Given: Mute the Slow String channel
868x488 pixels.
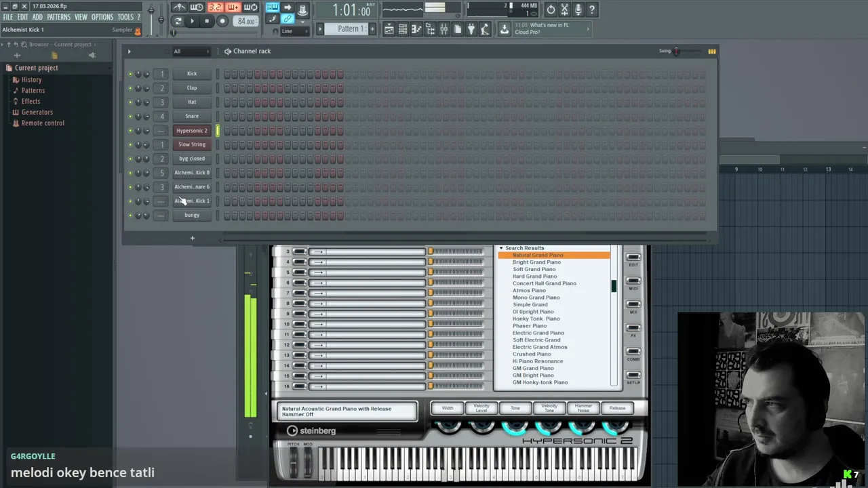Looking at the screenshot, I should coord(130,144).
